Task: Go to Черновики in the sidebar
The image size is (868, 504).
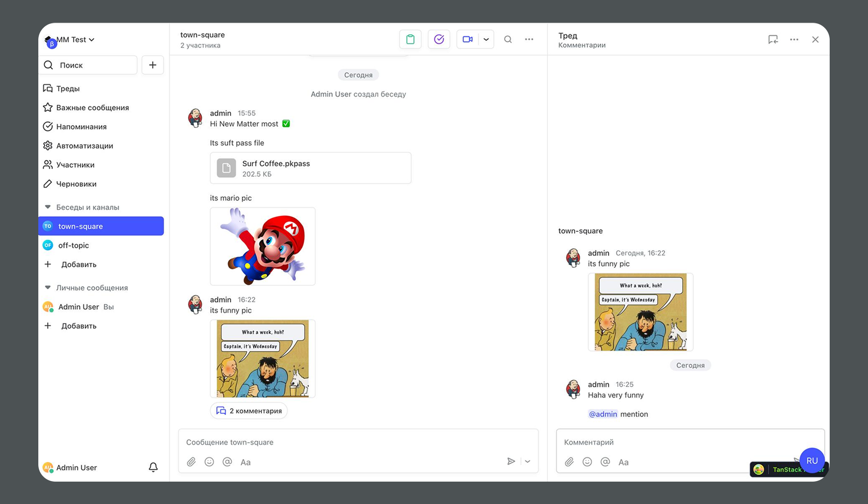Action: (x=76, y=184)
